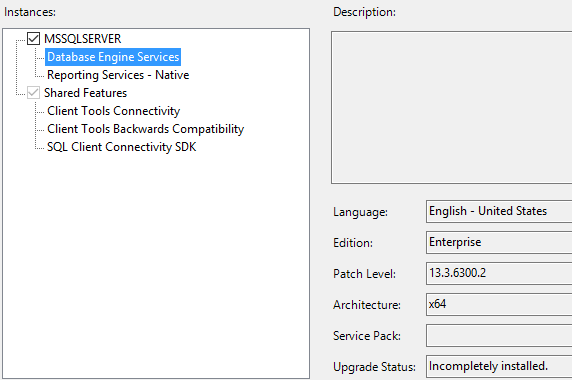The image size is (572, 380).
Task: Click inside the Description text box
Action: click(452, 108)
